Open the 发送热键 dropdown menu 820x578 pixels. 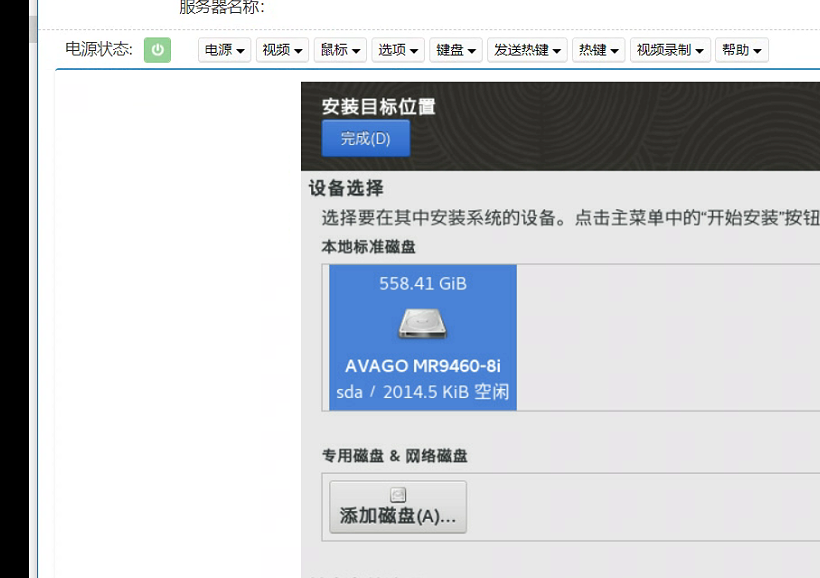[527, 50]
